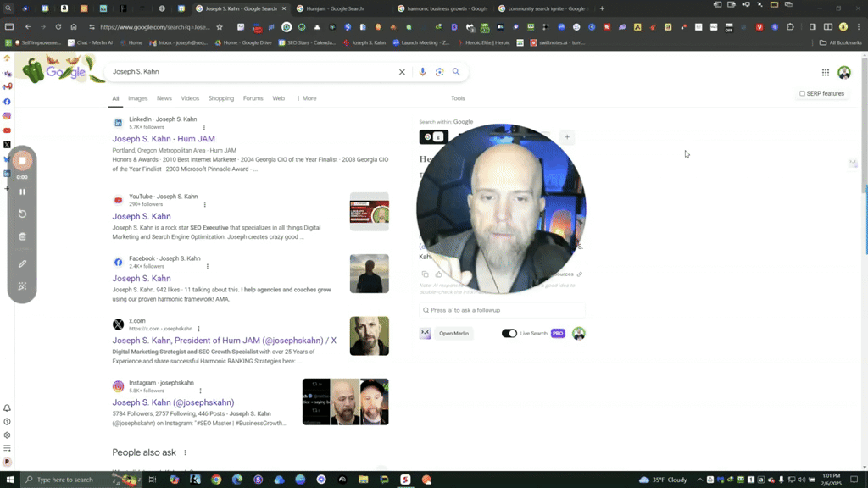Stop the recording with the red stop button

coord(22,160)
